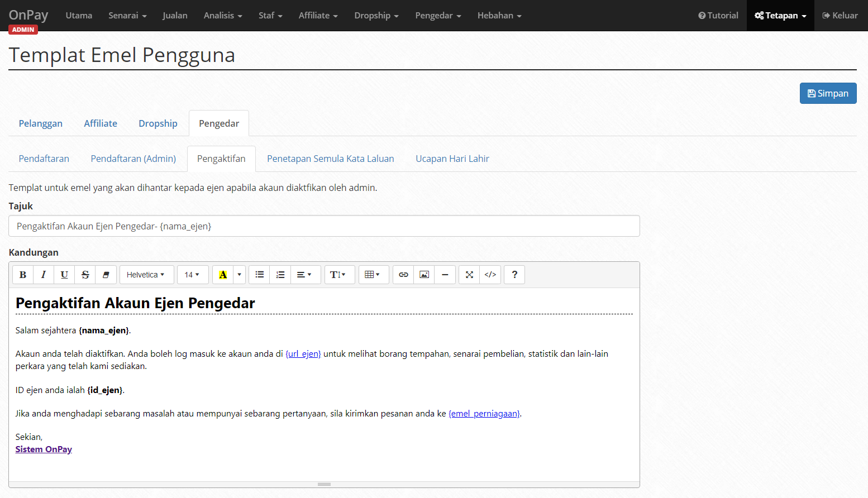Apply the yellow highlight recent color

tap(223, 275)
